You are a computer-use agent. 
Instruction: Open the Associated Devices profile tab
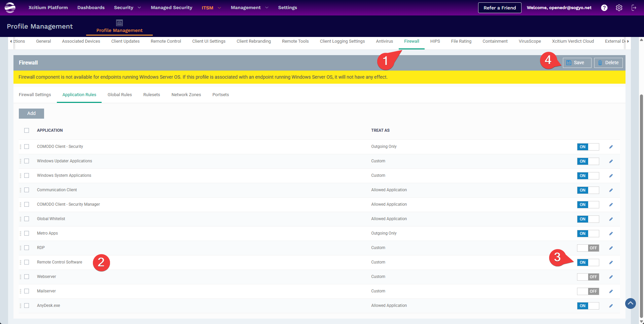click(x=81, y=41)
